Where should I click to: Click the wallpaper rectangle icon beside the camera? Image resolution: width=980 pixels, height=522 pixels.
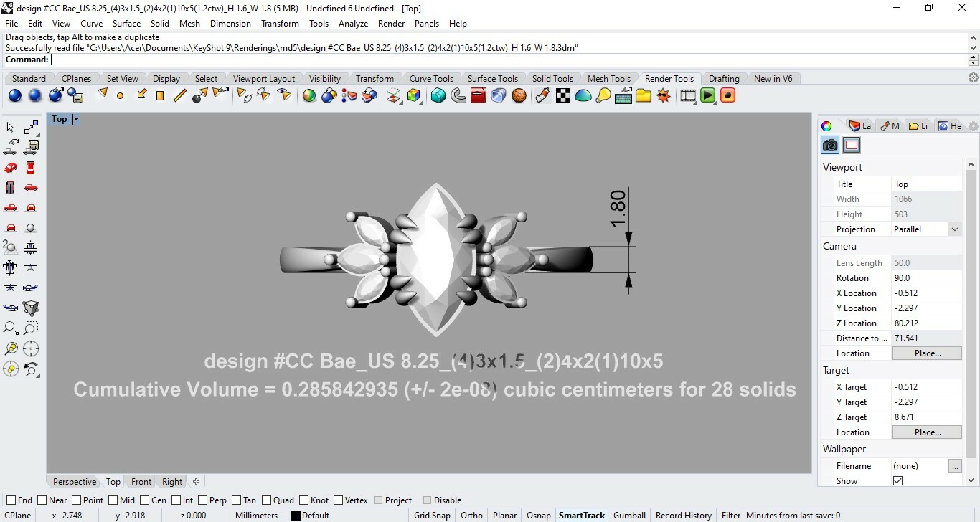tap(852, 145)
